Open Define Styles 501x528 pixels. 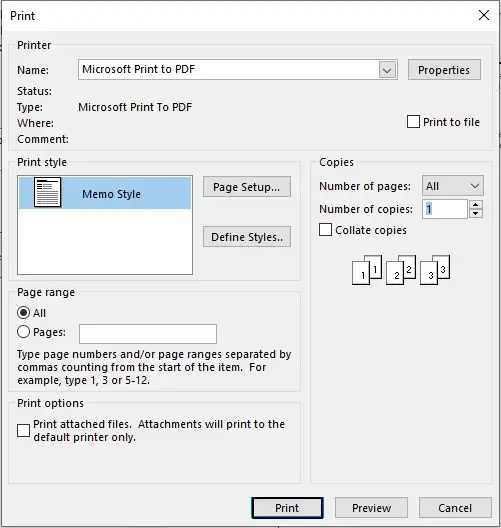coord(246,237)
